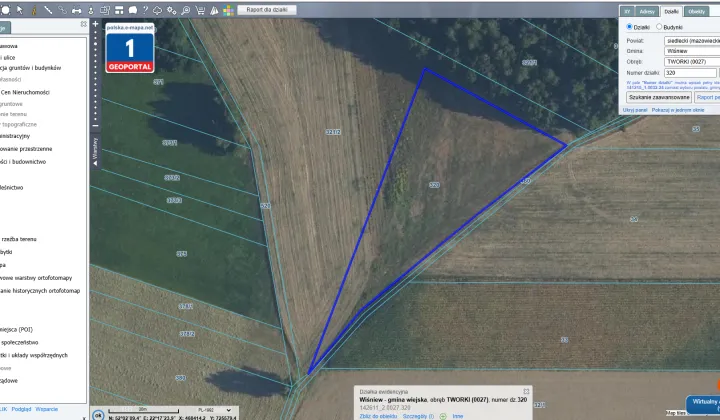Click the speech bubble comment icon
The width and height of the screenshot is (720, 420).
coord(133,10)
